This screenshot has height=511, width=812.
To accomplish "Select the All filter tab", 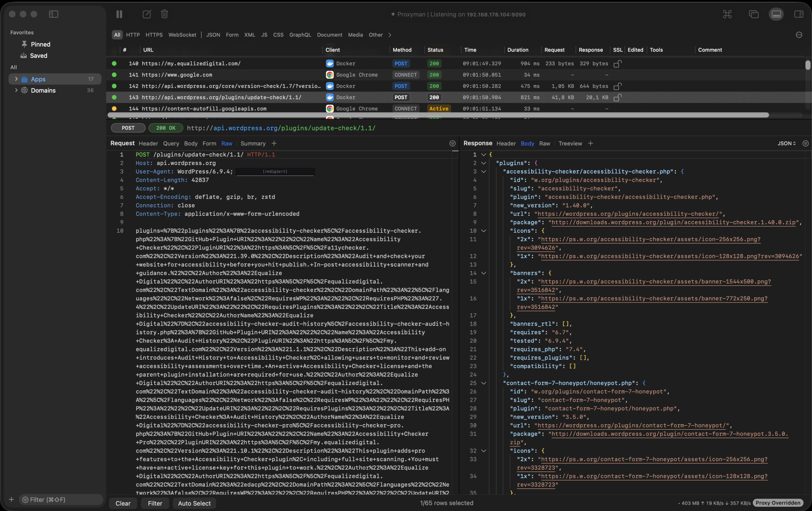I will click(117, 35).
